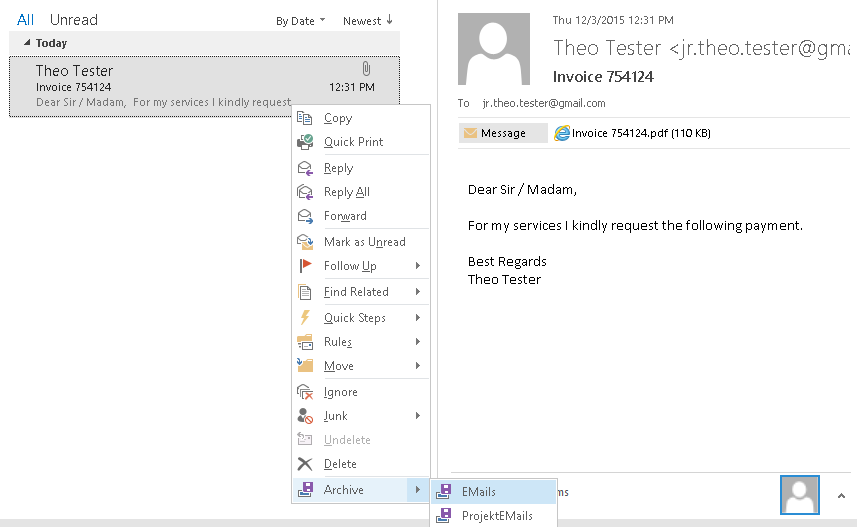Show All messages filter

(25, 20)
